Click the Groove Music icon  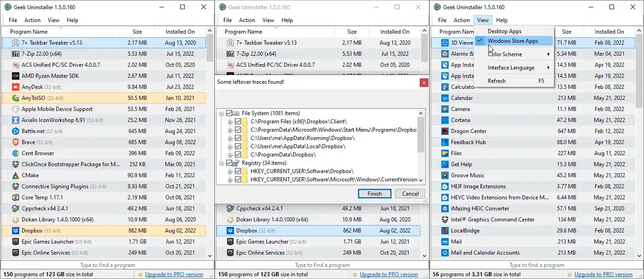(x=445, y=175)
